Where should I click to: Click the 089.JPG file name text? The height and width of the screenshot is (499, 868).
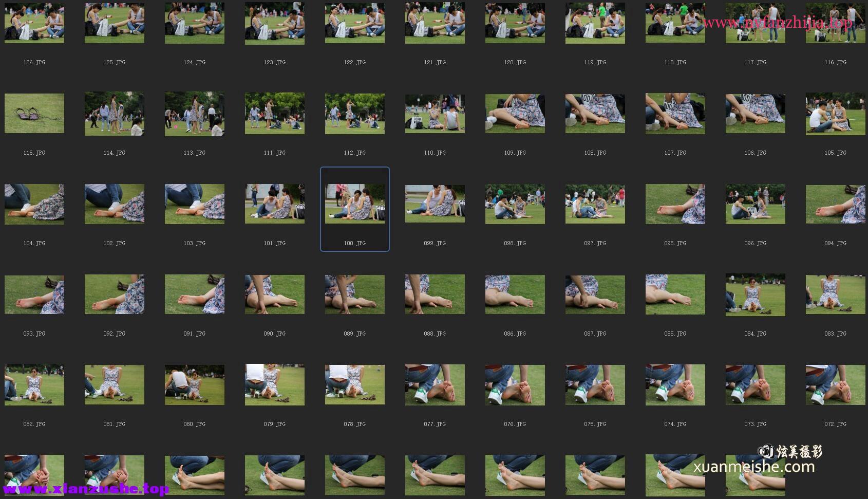tap(355, 334)
